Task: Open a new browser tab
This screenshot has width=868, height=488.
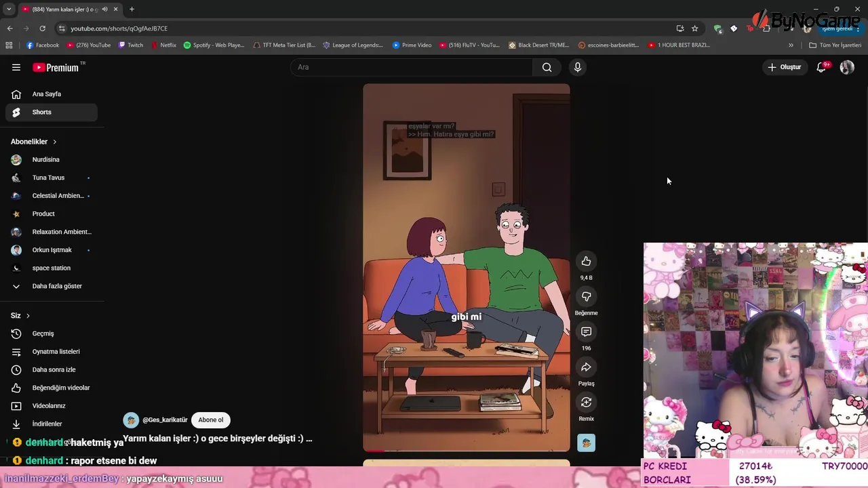Action: click(x=132, y=9)
